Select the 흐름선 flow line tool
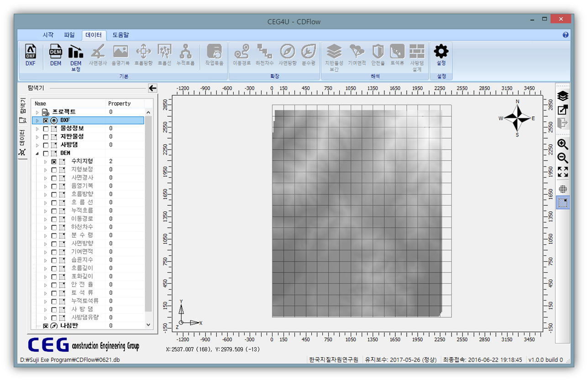Image resolution: width=588 pixels, height=381 pixels. point(164,56)
